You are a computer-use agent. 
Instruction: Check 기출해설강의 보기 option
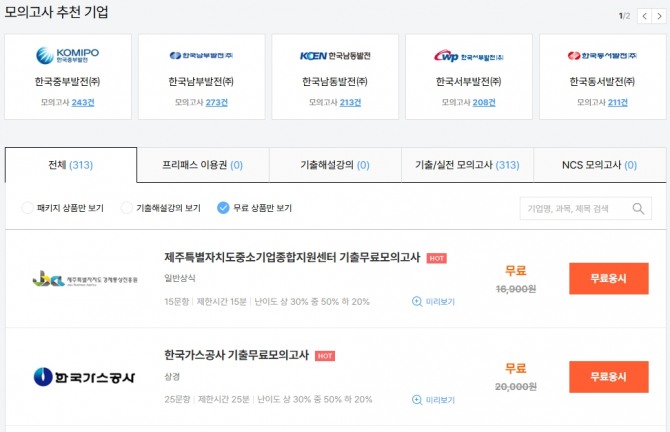pos(126,208)
